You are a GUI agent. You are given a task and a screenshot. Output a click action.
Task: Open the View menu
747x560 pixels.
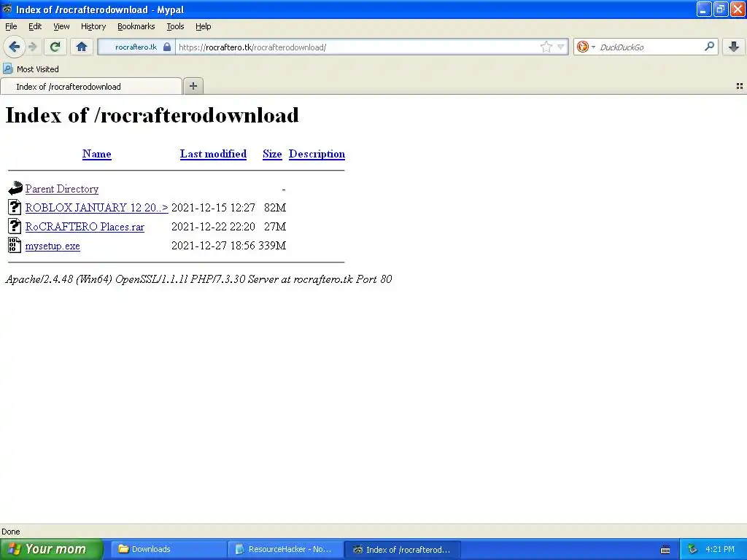pyautogui.click(x=61, y=27)
